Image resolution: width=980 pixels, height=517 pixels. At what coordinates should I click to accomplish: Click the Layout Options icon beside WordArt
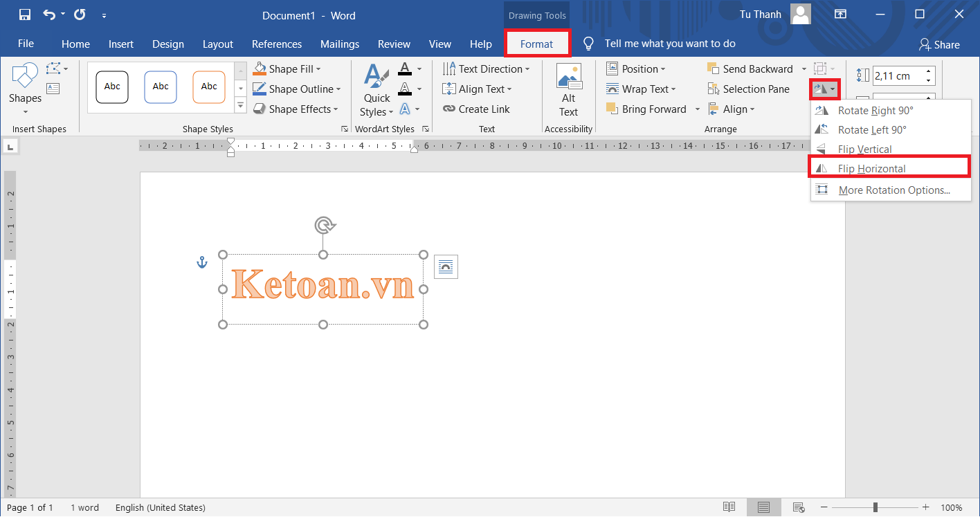446,267
